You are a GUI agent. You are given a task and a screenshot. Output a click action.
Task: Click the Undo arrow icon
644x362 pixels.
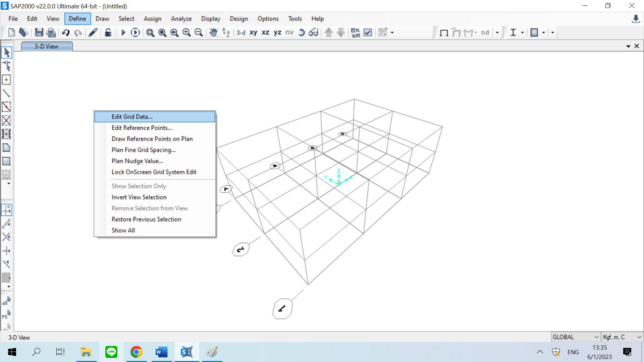tap(66, 33)
